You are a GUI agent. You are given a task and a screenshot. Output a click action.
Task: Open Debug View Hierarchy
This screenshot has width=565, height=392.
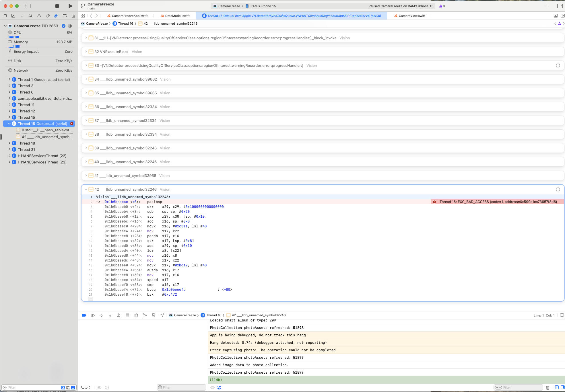(136, 315)
